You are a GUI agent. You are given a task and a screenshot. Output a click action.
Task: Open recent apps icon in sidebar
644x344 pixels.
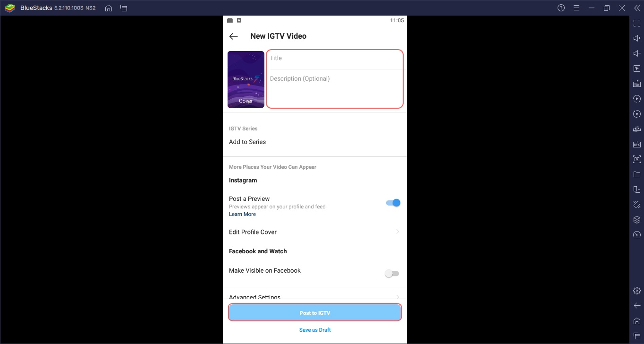pyautogui.click(x=637, y=335)
